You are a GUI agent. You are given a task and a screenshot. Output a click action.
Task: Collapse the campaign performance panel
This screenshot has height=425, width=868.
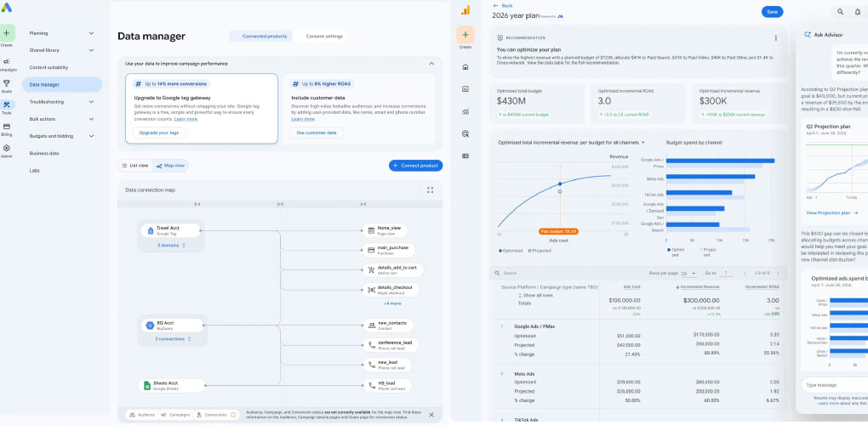pyautogui.click(x=431, y=64)
